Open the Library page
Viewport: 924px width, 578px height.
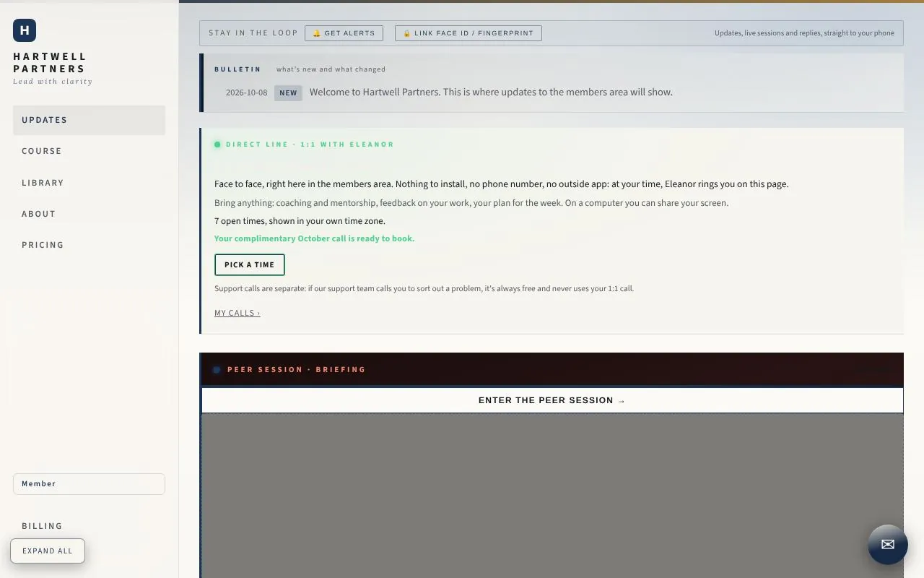(x=89, y=183)
